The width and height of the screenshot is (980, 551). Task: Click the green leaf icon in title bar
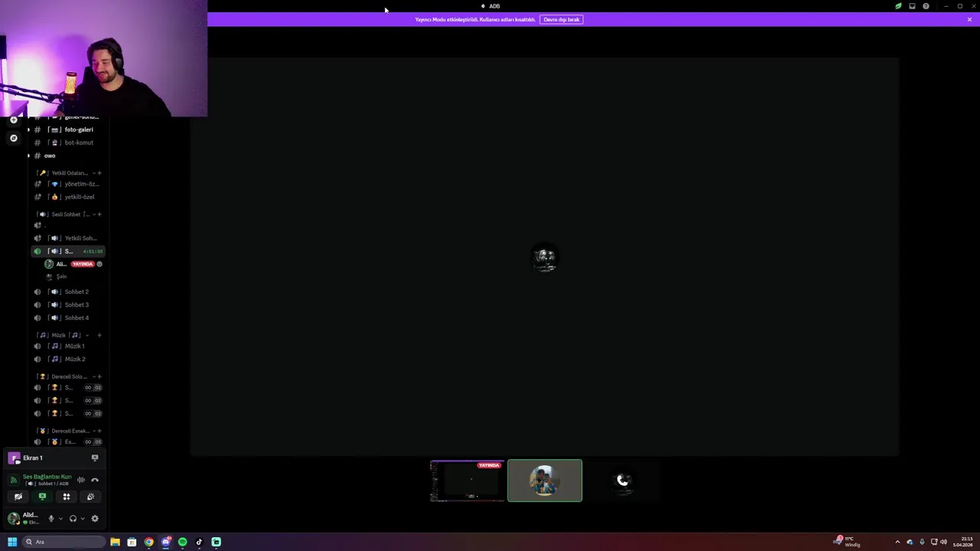point(898,6)
